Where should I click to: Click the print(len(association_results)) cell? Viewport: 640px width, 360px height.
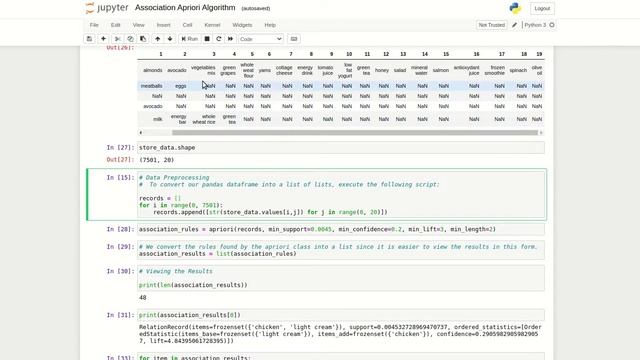tap(340, 278)
